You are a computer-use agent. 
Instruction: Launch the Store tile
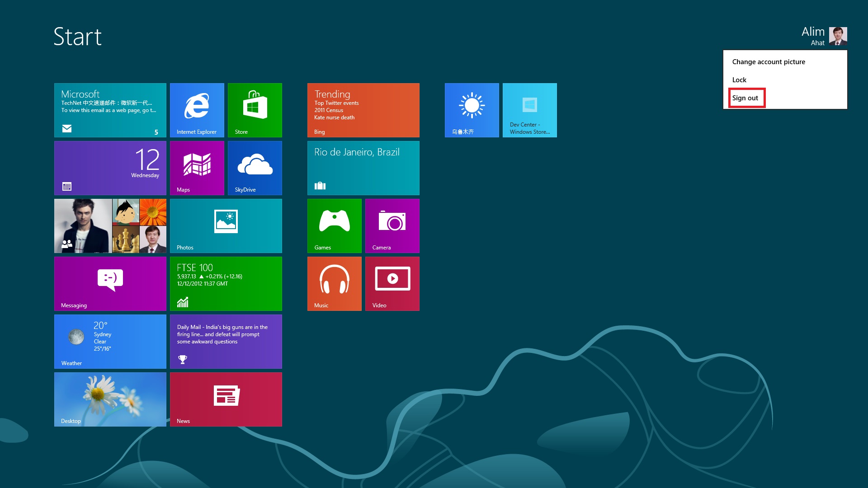click(255, 110)
